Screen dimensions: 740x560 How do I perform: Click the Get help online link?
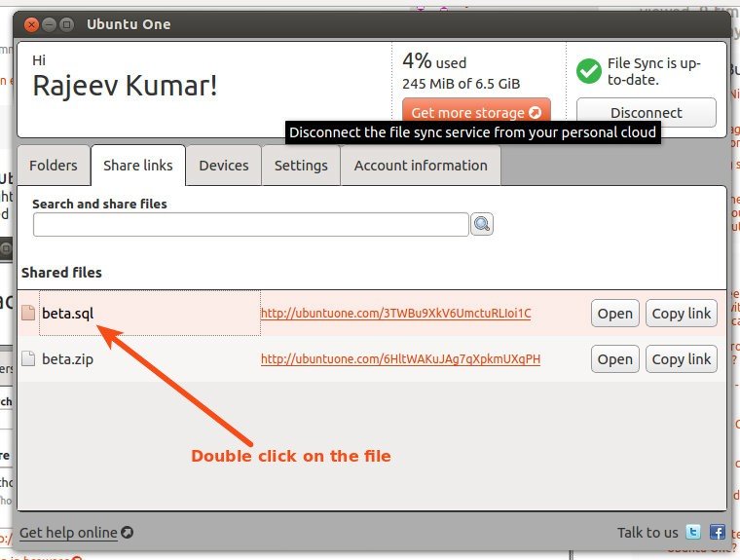coord(68,533)
